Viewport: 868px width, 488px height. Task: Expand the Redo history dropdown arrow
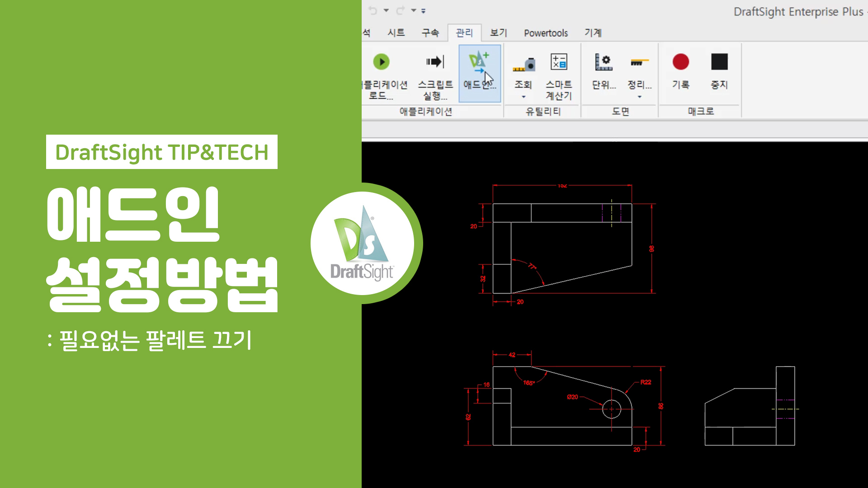tap(414, 10)
